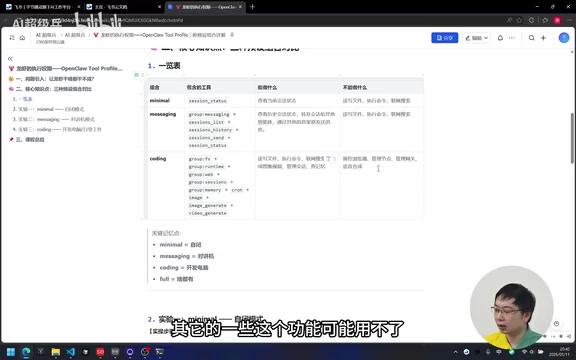Toggle the sidebar tree icon next to home

tap(12, 37)
